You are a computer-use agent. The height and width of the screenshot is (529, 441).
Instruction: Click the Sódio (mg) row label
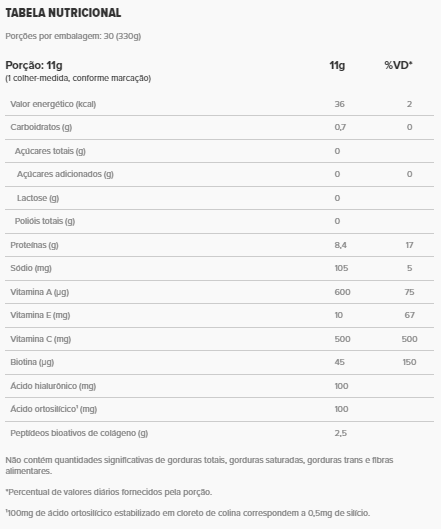click(31, 268)
